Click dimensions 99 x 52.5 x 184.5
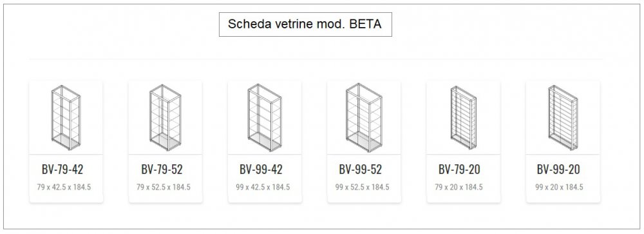 pyautogui.click(x=362, y=187)
